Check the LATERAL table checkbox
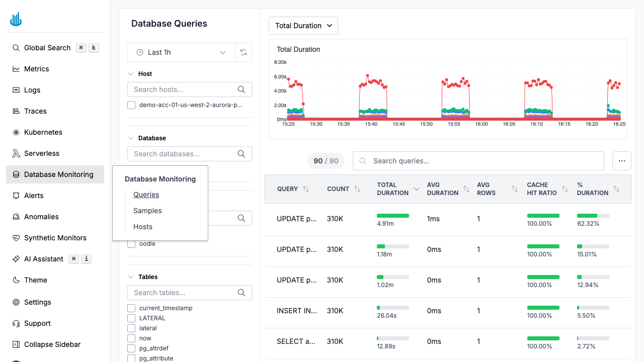Screen dimensions: 644x362 click(x=131, y=318)
